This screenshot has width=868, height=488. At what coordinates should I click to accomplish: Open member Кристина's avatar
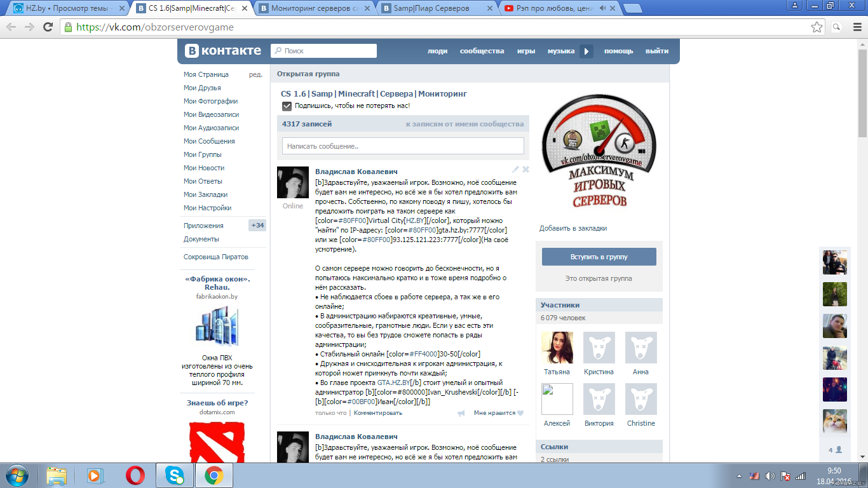tap(599, 348)
